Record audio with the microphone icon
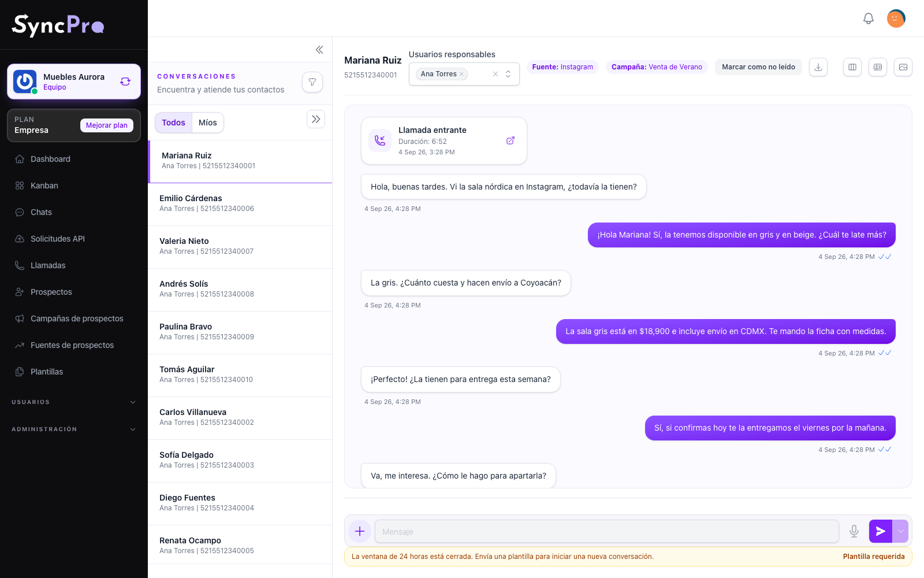 pos(854,531)
